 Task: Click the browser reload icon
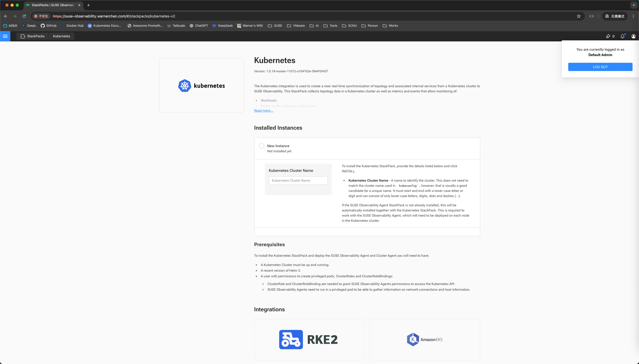coord(24,16)
